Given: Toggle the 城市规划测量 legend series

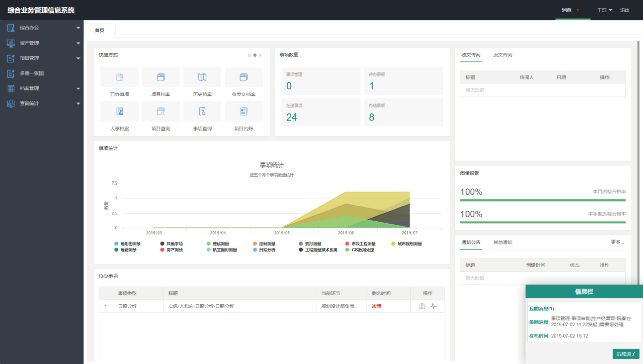Looking at the screenshot, I should [407, 244].
